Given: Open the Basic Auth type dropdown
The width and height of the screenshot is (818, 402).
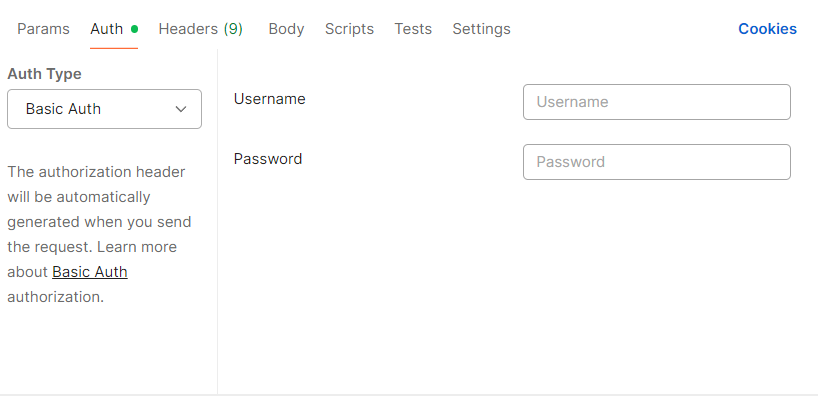Looking at the screenshot, I should (x=104, y=109).
